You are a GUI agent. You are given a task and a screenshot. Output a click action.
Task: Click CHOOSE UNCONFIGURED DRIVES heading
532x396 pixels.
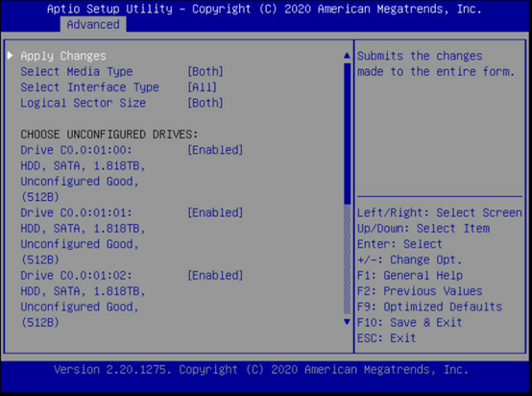click(109, 135)
